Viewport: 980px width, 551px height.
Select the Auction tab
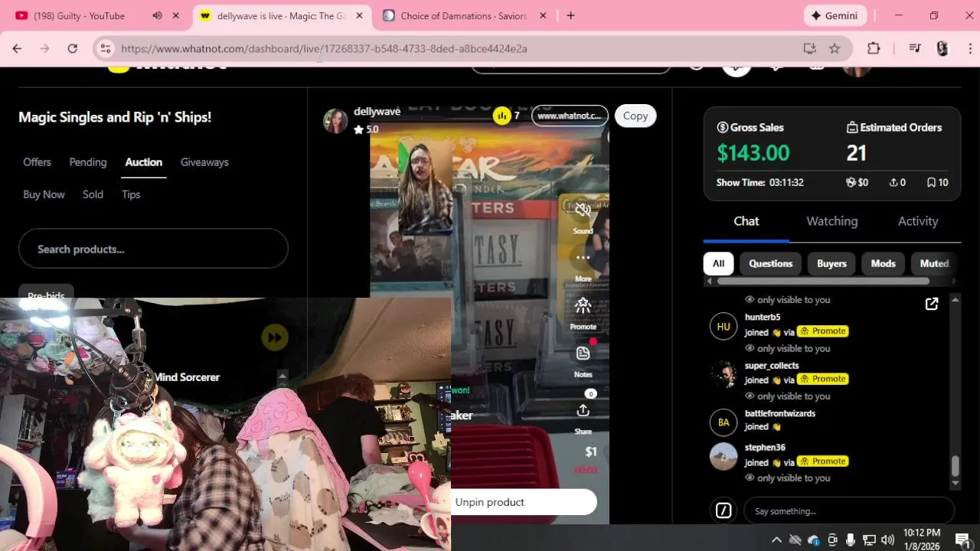(144, 162)
